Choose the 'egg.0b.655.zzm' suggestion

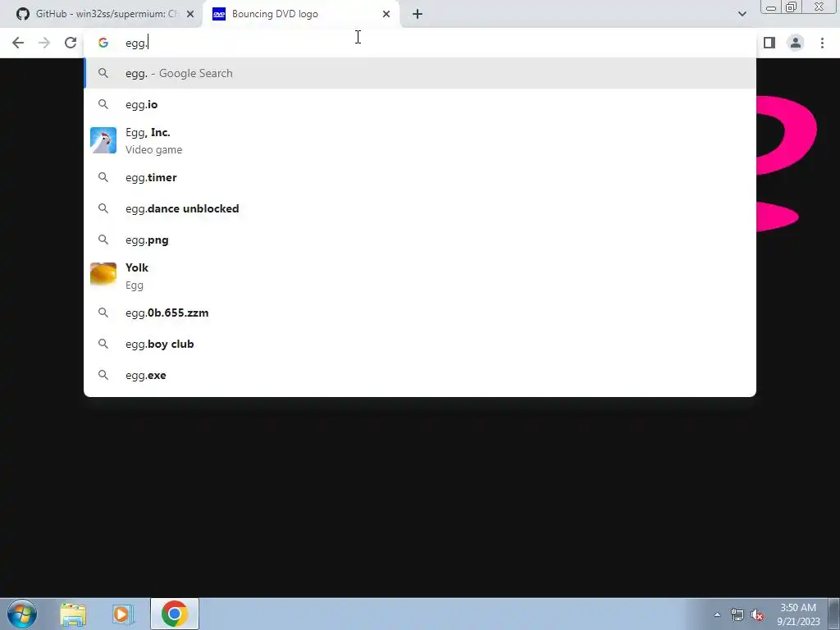[x=420, y=313]
